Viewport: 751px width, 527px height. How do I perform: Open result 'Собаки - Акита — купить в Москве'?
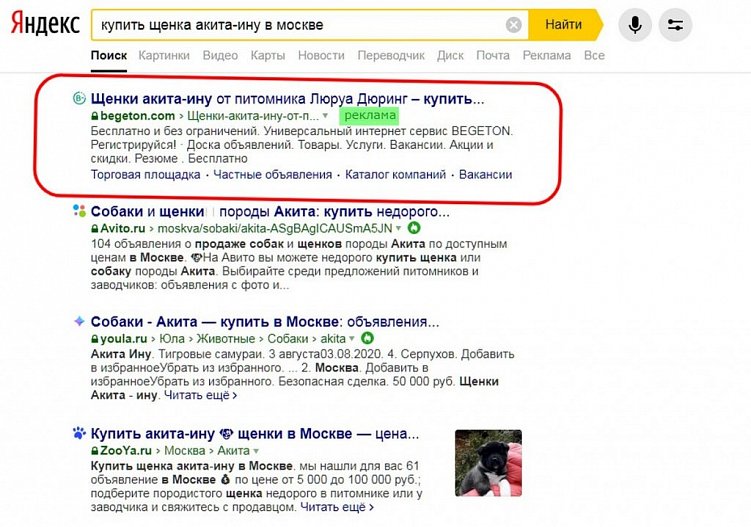pyautogui.click(x=265, y=321)
